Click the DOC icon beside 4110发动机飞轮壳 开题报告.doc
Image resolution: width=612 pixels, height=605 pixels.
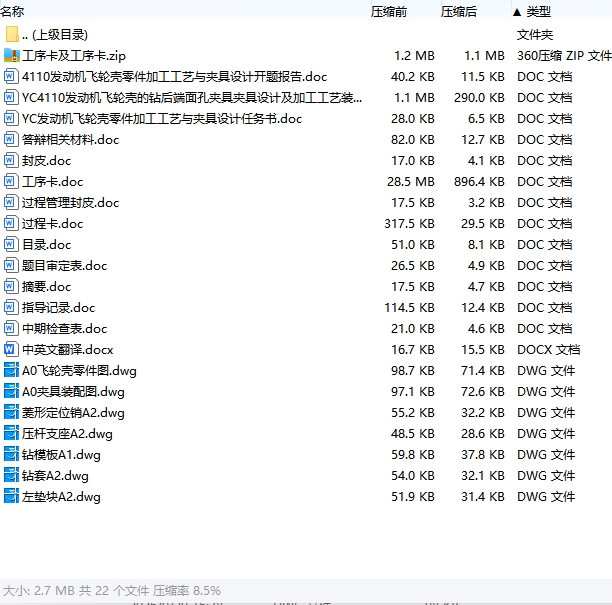(x=11, y=77)
